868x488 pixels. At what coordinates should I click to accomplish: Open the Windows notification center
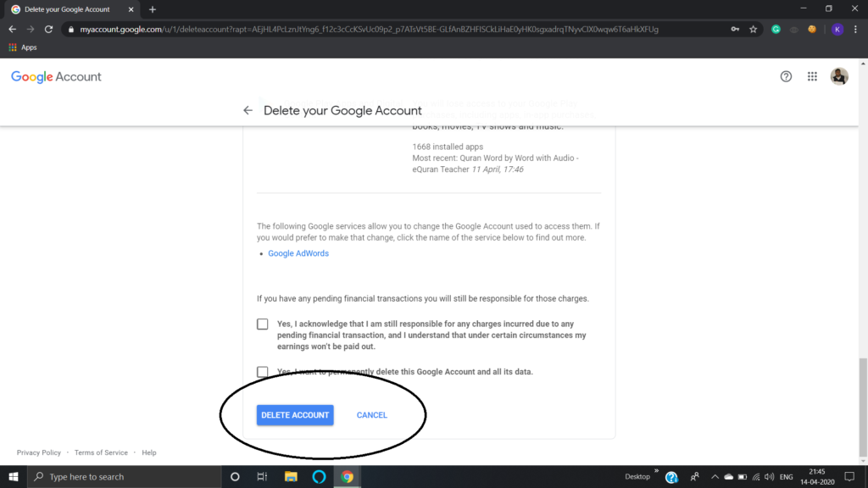click(849, 476)
